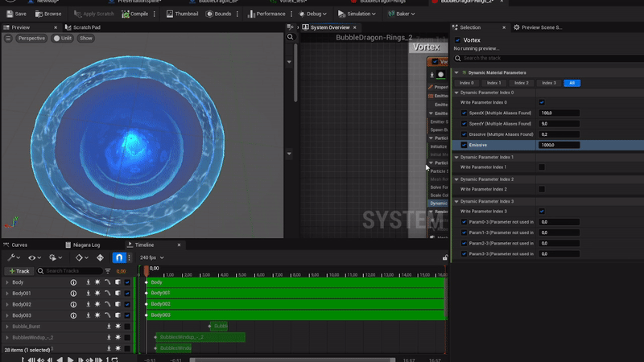Screen dimensions: 644x362
Task: Open the Simulation dropdown menu
Action: pyautogui.click(x=357, y=14)
